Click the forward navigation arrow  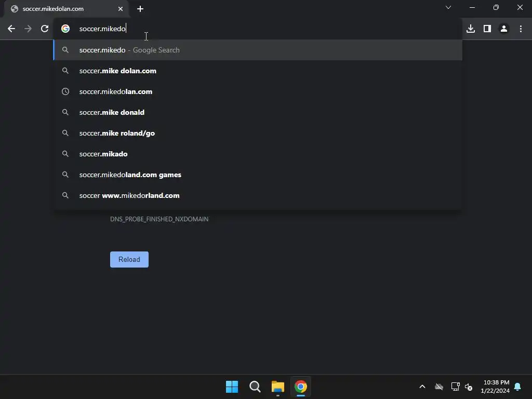pos(28,29)
